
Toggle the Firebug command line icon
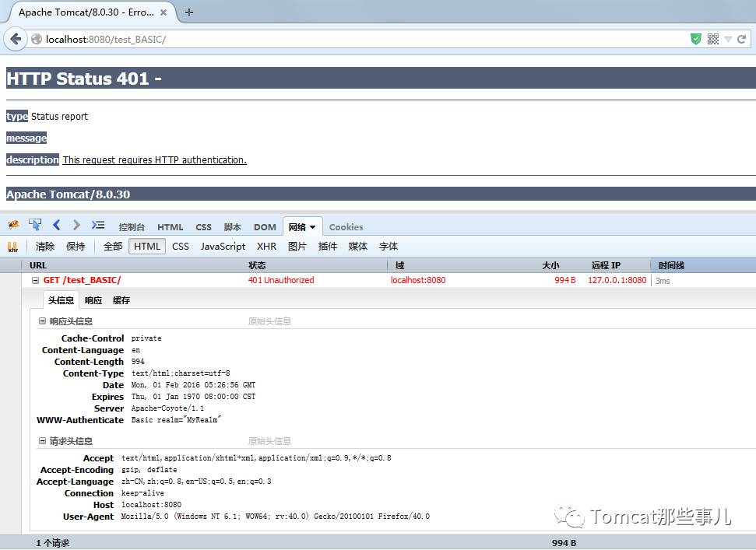[x=98, y=225]
